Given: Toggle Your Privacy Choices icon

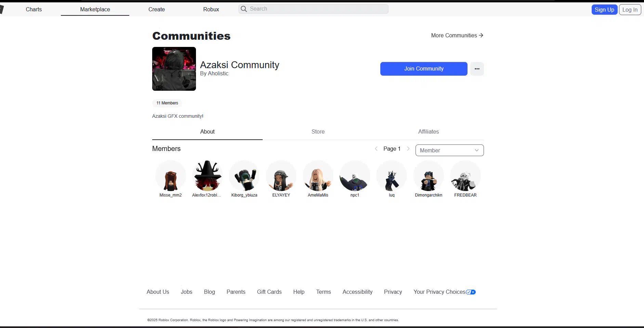Looking at the screenshot, I should (471, 292).
